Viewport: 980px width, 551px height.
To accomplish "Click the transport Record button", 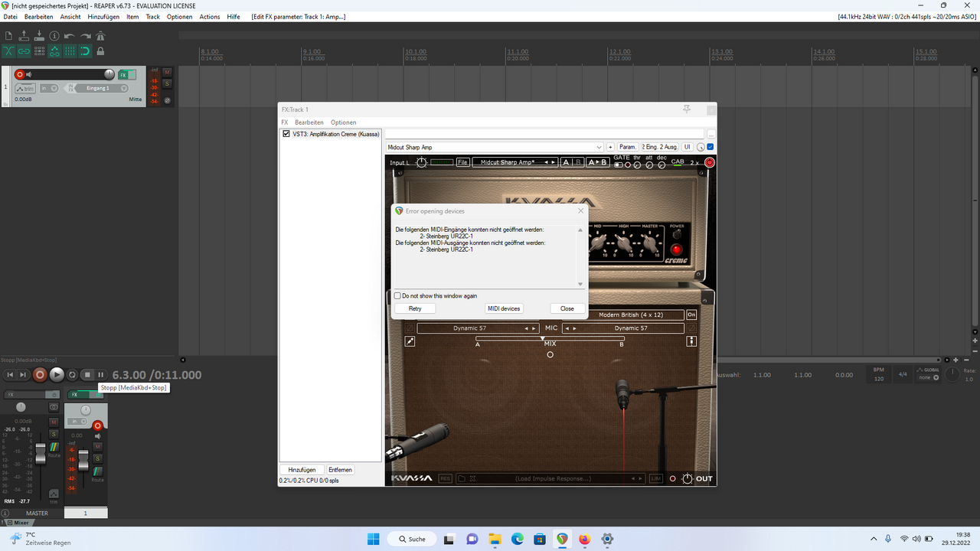I will [40, 375].
